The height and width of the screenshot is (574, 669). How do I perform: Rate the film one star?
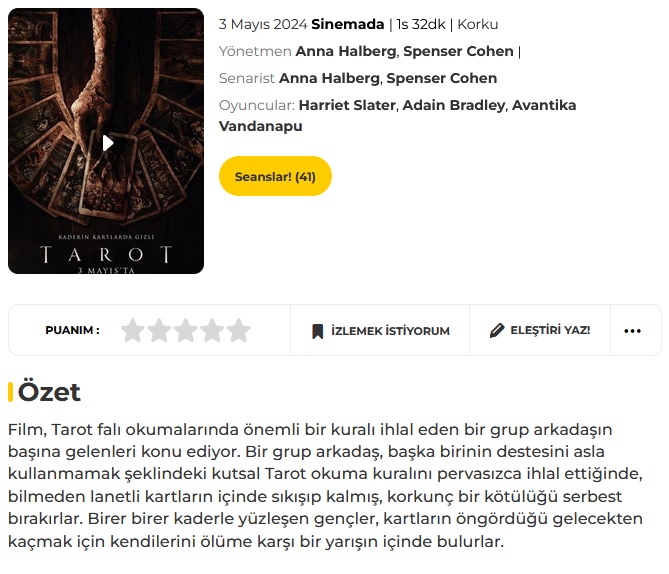[x=133, y=330]
